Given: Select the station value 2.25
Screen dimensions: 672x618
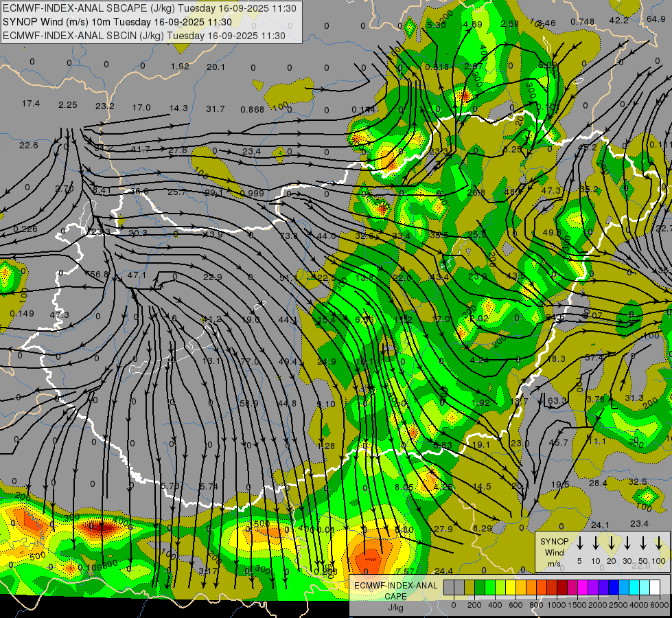Looking at the screenshot, I should coord(68,105).
